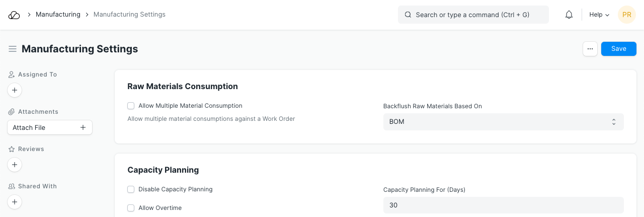
Task: Click Manufacturing Settings breadcrumb item
Action: [x=129, y=15]
